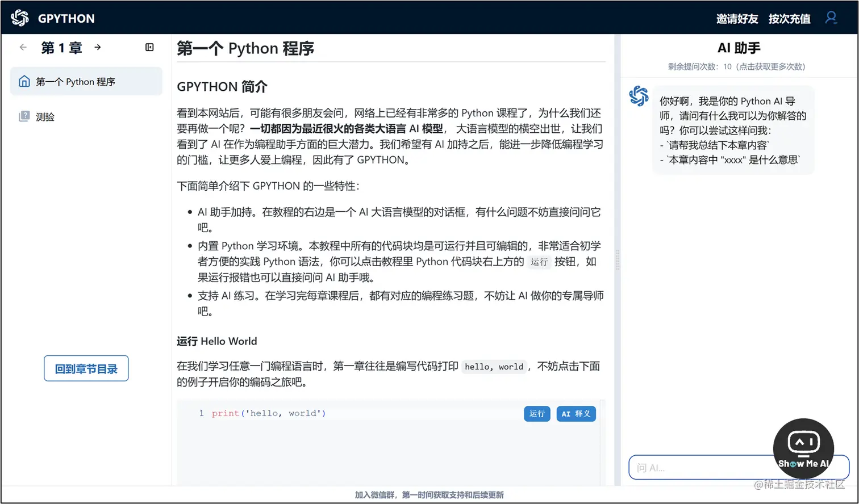Click the 回到章节目录 button
Image resolution: width=859 pixels, height=504 pixels.
pos(86,368)
